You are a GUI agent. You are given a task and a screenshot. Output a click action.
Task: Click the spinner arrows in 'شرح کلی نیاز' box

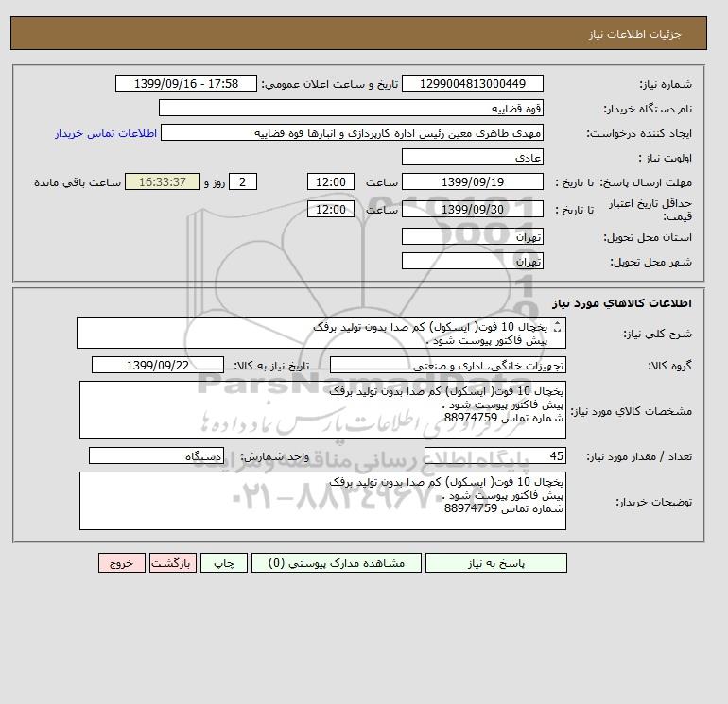tap(558, 327)
